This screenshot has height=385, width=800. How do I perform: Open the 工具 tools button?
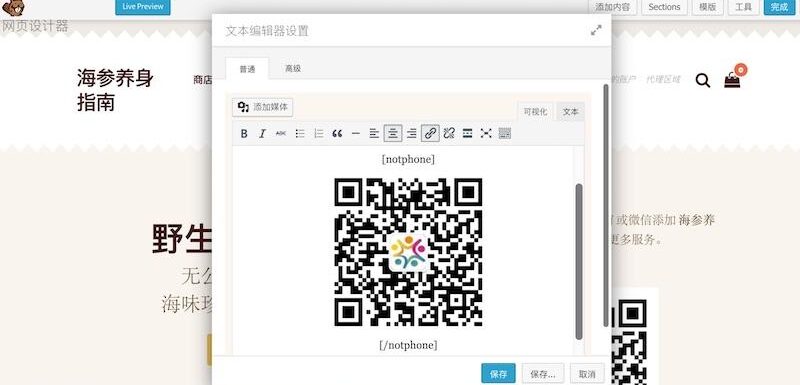pos(743,7)
